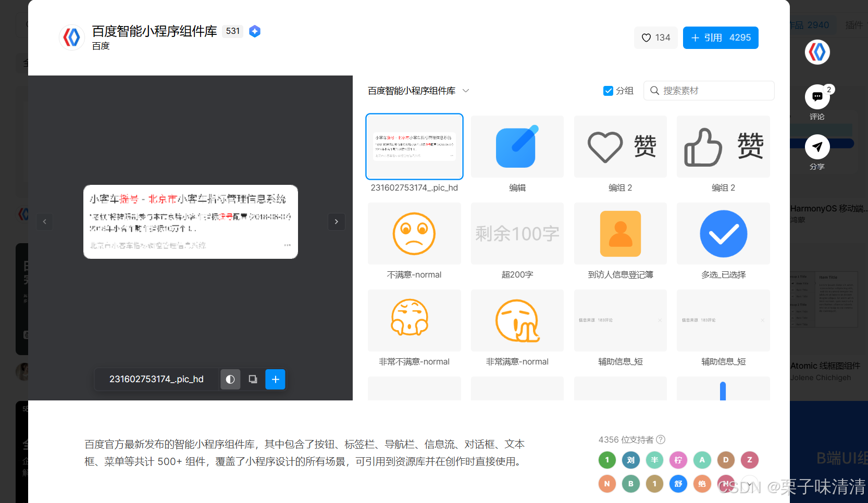The width and height of the screenshot is (868, 503).
Task: Click the teal supporter avatar 半
Action: [x=654, y=460]
